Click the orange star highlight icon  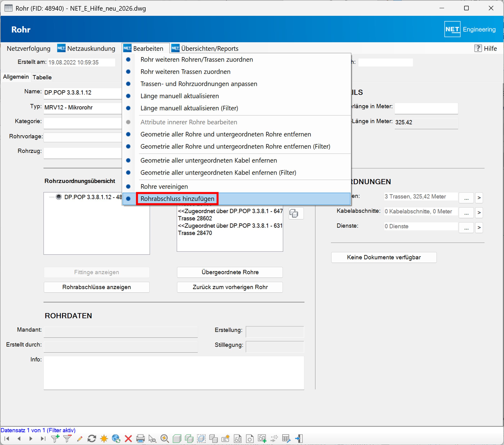click(104, 439)
